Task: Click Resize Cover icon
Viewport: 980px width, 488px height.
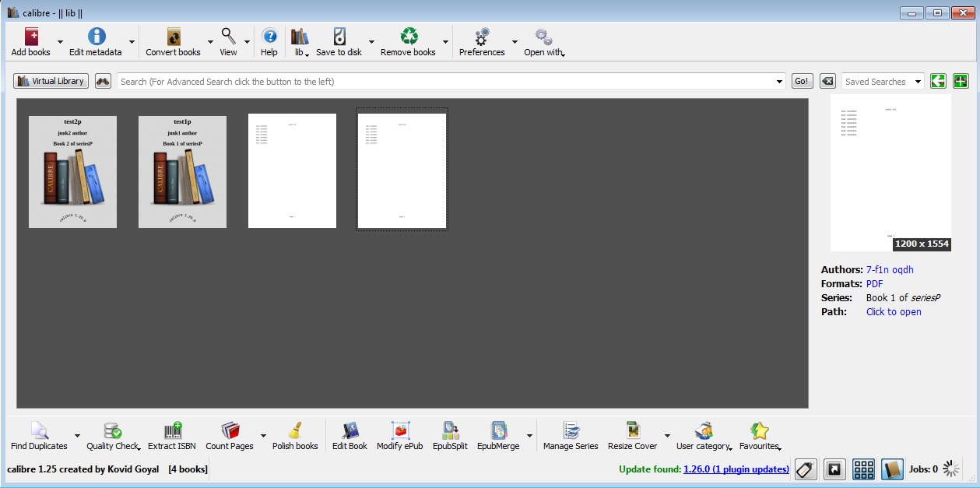Action: coord(632,430)
